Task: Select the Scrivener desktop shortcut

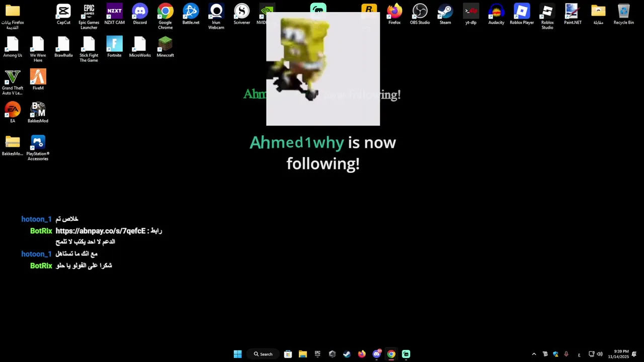Action: [242, 15]
